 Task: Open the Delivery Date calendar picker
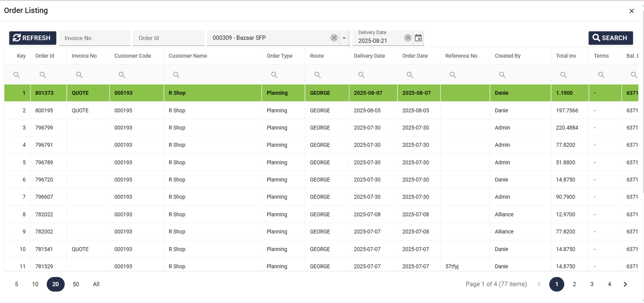pos(418,38)
